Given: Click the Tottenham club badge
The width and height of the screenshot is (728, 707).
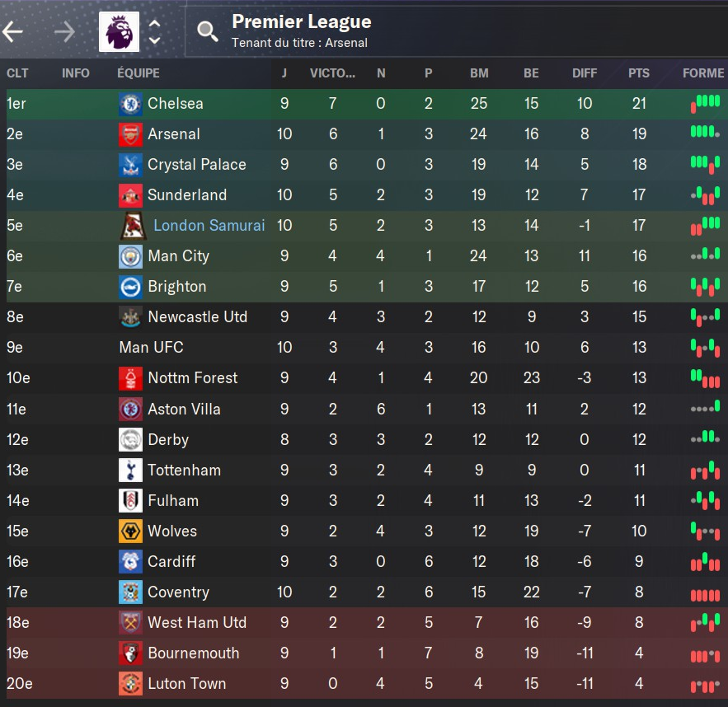Looking at the screenshot, I should coord(130,470).
